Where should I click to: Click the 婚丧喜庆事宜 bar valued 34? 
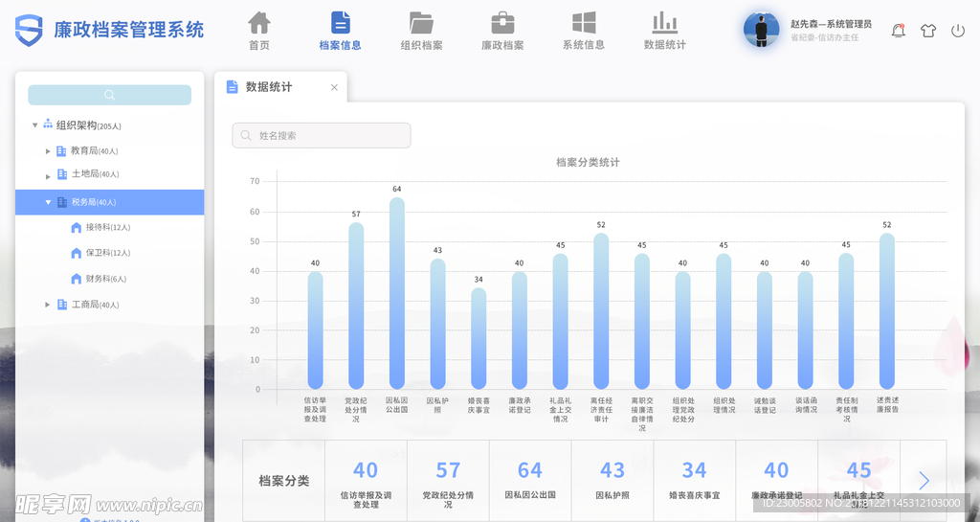(x=479, y=338)
